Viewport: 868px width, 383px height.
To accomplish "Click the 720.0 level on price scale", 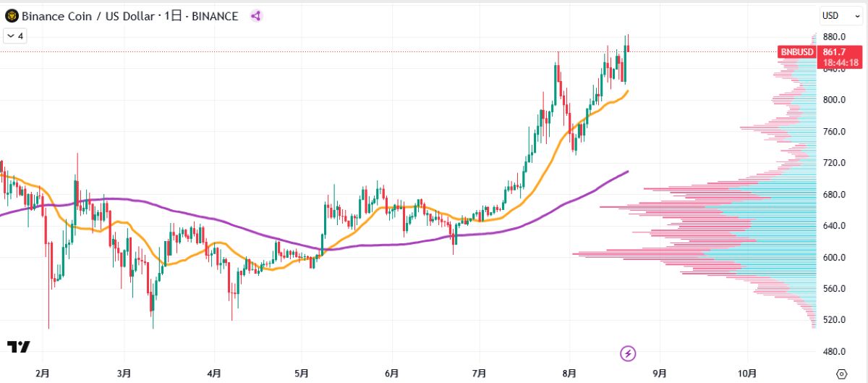I will click(x=833, y=163).
